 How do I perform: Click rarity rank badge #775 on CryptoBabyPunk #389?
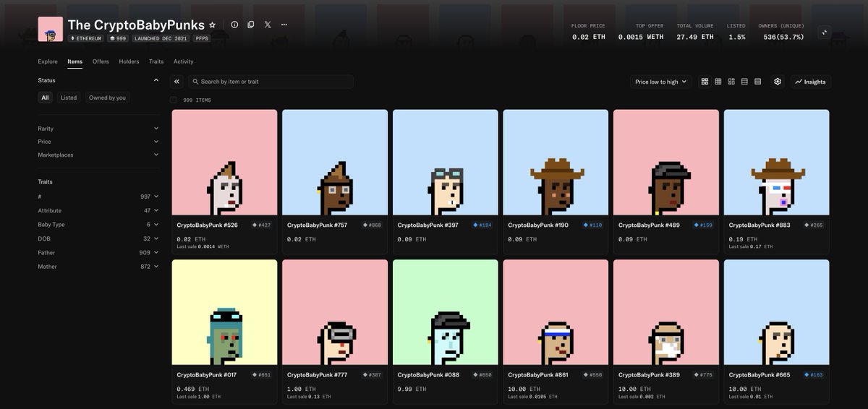[x=704, y=375]
